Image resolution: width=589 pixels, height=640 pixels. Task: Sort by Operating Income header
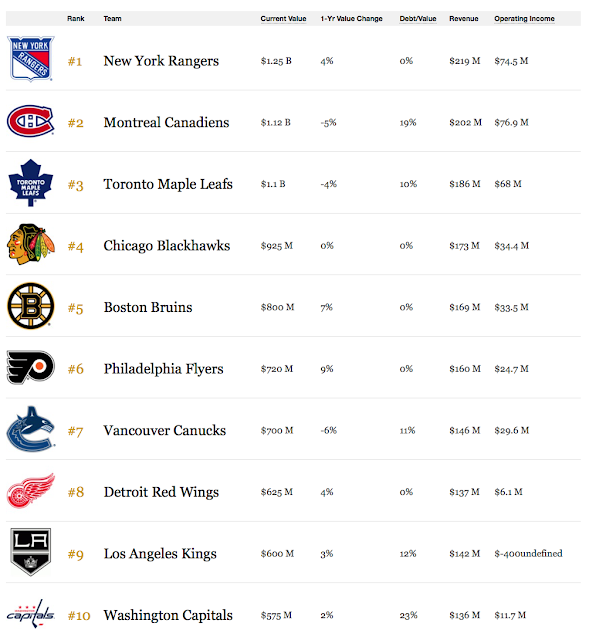click(x=525, y=19)
